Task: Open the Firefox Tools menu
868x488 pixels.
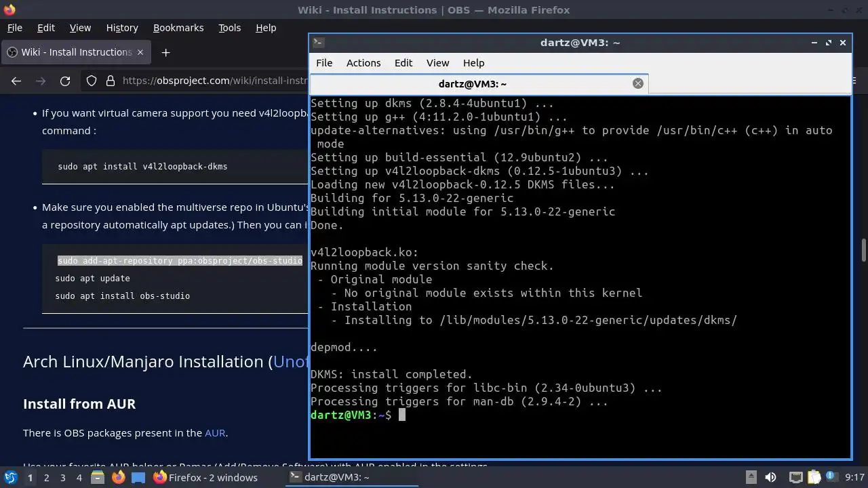Action: 229,28
